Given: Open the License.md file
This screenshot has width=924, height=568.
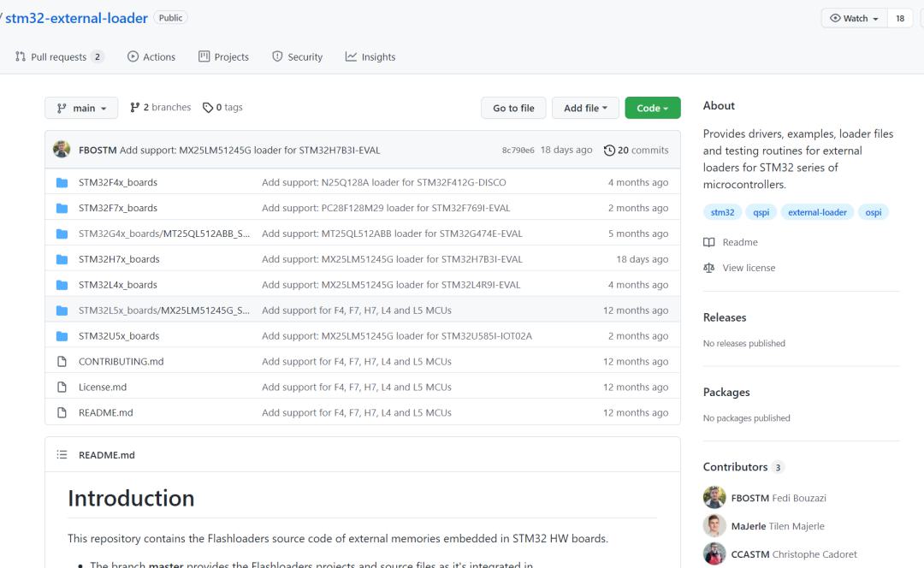Looking at the screenshot, I should coord(103,388).
